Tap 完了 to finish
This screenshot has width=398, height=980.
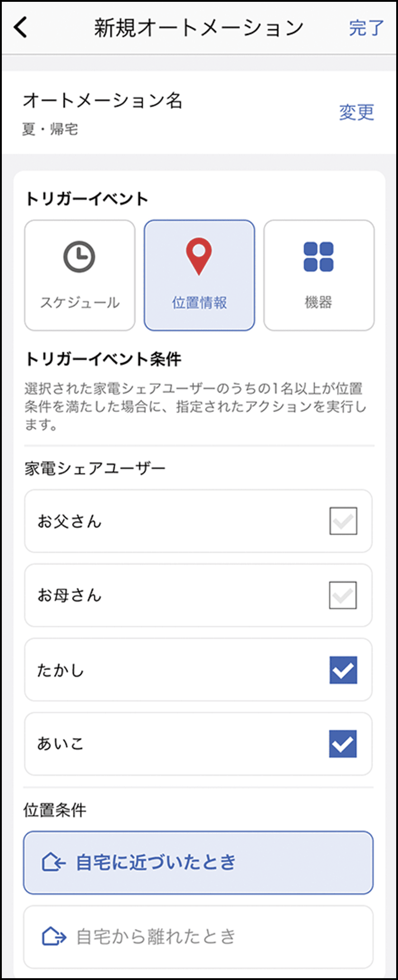[x=366, y=28]
